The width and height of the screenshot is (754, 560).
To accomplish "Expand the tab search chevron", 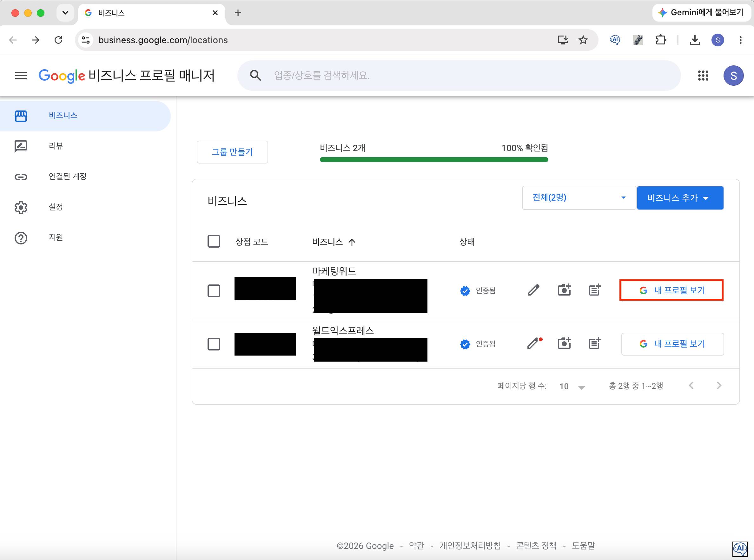I will (x=65, y=13).
